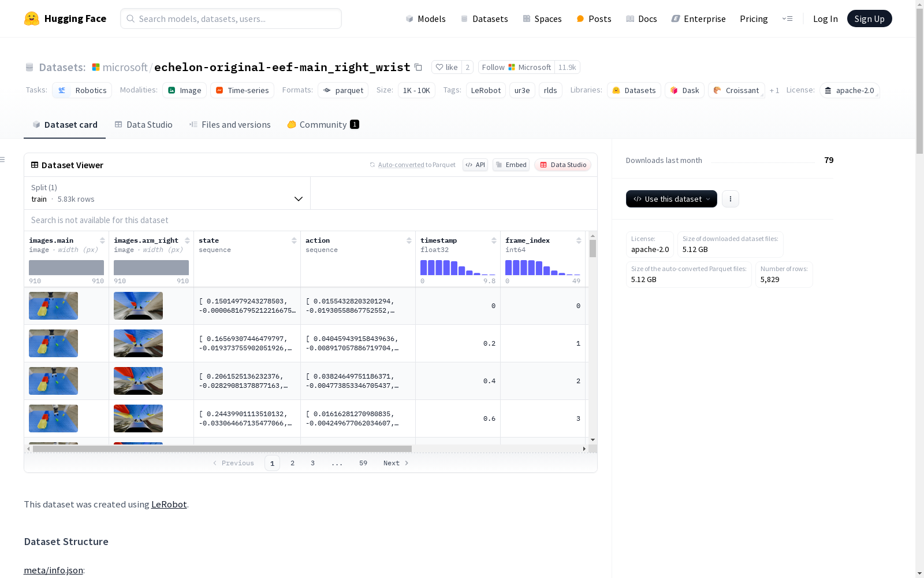Image resolution: width=924 pixels, height=578 pixels.
Task: Select the LeRobot tag
Action: (486, 90)
